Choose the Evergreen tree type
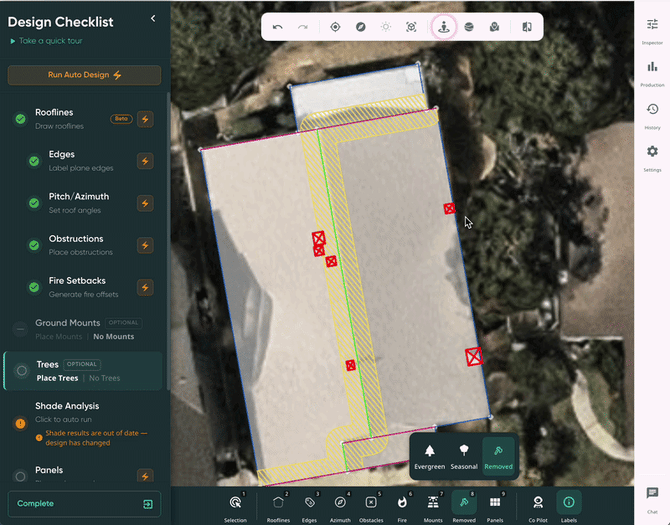Image resolution: width=670 pixels, height=525 pixels. click(430, 453)
